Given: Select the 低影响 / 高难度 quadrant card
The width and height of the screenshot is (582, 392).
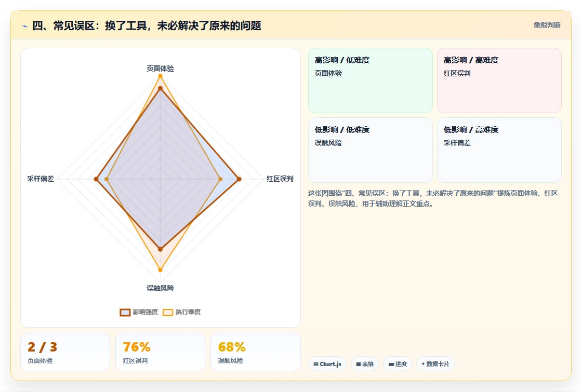Looking at the screenshot, I should tap(499, 150).
